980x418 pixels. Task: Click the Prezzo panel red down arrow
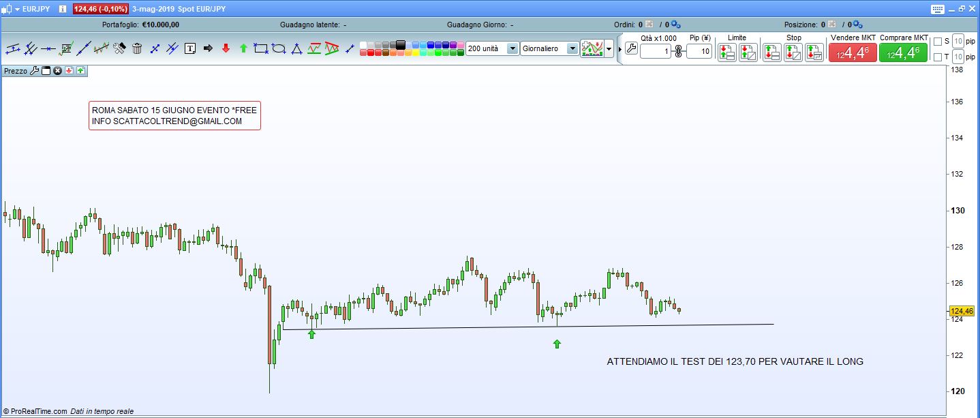click(x=69, y=70)
